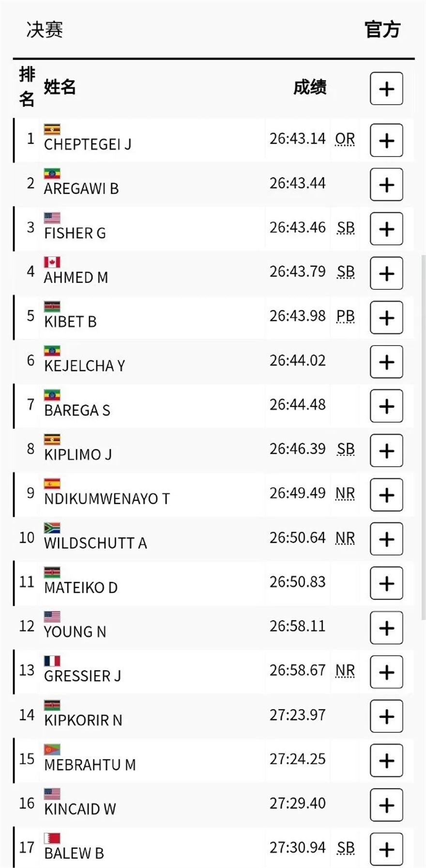Select the 官方 results label

click(x=382, y=30)
